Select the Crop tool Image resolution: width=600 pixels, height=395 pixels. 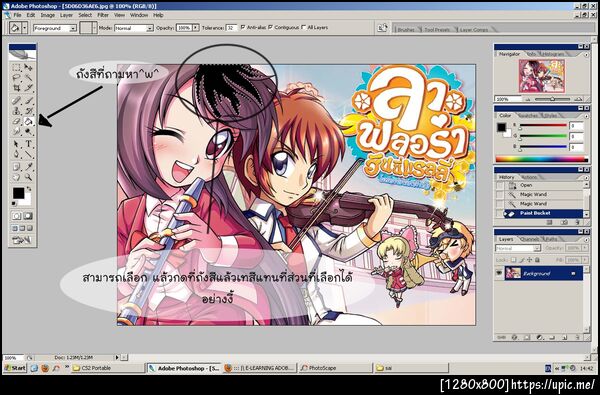tap(16, 88)
